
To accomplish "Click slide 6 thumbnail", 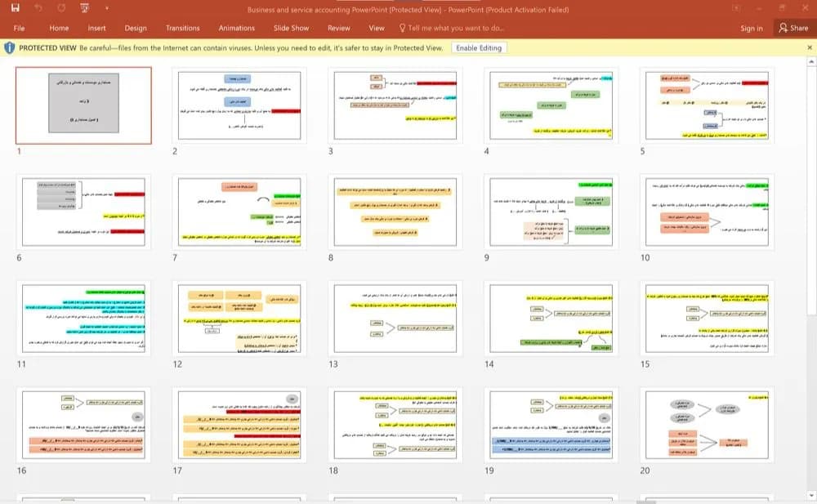I will pyautogui.click(x=83, y=212).
